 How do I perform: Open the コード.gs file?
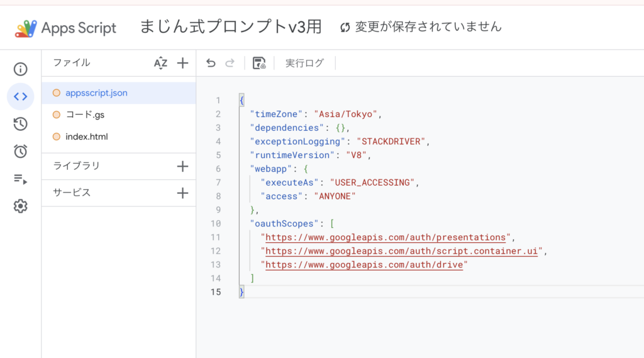(85, 115)
